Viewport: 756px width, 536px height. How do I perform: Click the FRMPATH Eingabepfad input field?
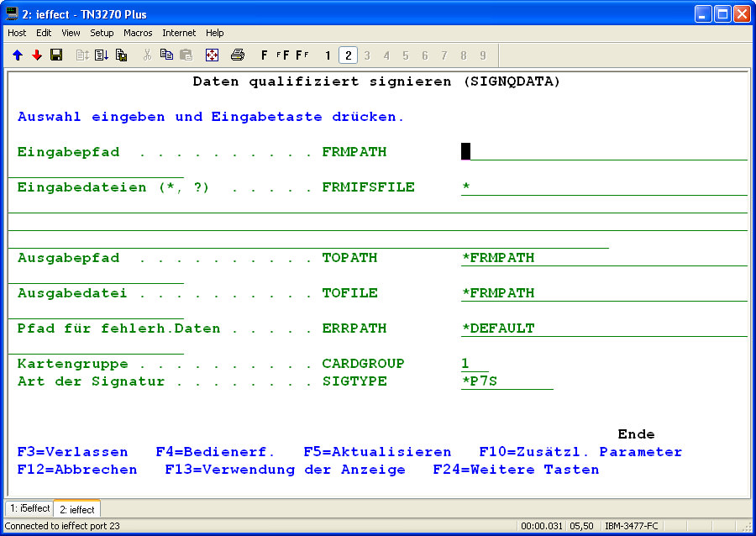[603, 152]
